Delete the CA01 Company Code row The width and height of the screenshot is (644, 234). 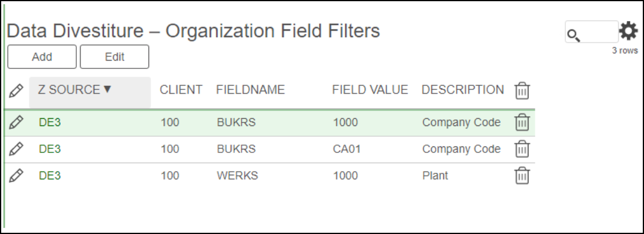(522, 149)
